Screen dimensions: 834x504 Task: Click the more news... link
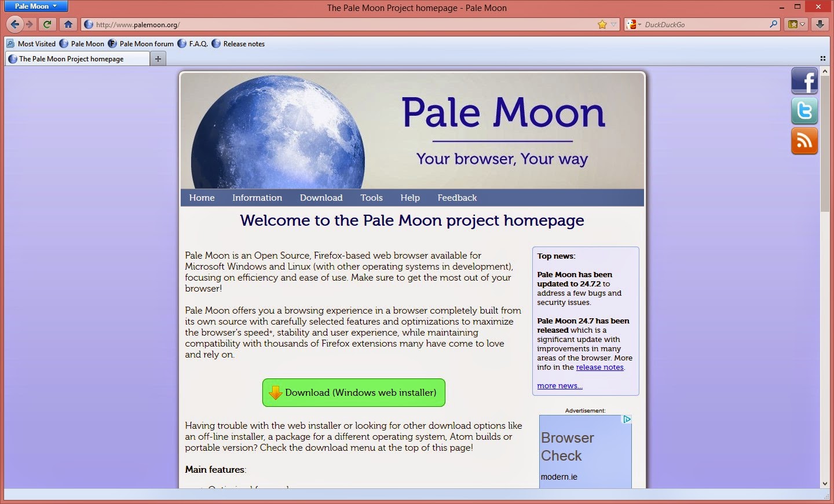(559, 385)
